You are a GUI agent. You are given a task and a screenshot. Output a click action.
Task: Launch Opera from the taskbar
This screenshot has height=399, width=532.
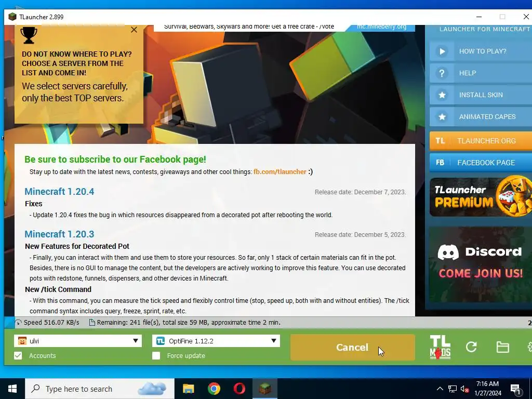(x=239, y=389)
